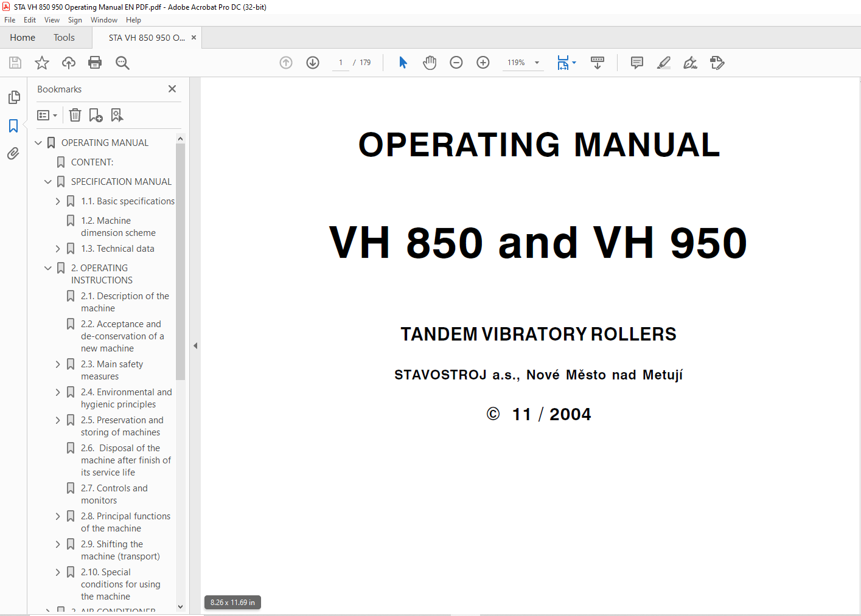
Task: Expand the 2.4. Environmental and hygienic principles bookmark
Action: pyautogui.click(x=58, y=392)
